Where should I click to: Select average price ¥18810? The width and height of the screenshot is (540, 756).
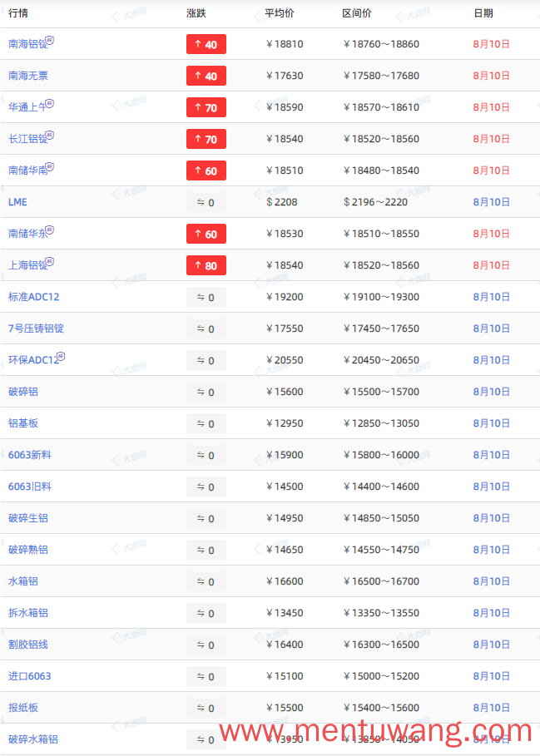pyautogui.click(x=285, y=44)
